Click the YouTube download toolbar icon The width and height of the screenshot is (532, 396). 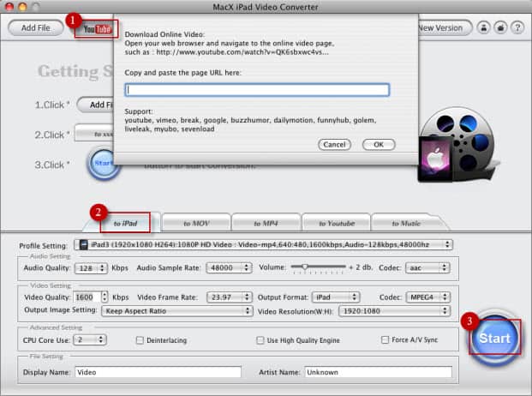click(x=97, y=29)
